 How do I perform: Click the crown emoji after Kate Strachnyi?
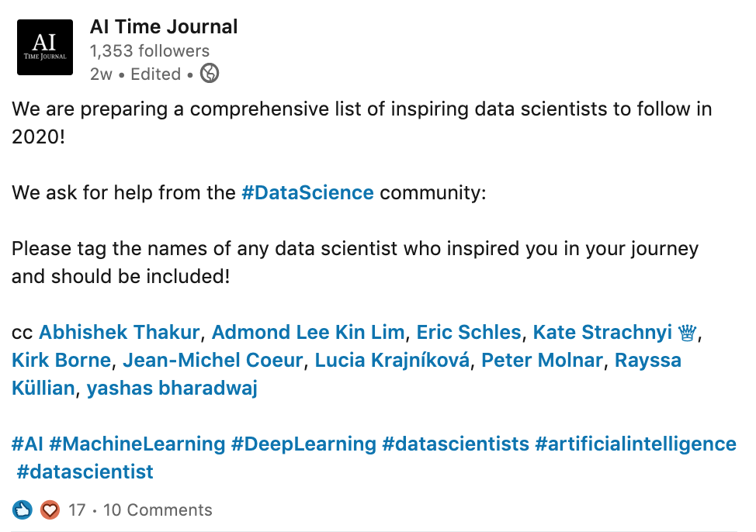tap(687, 333)
